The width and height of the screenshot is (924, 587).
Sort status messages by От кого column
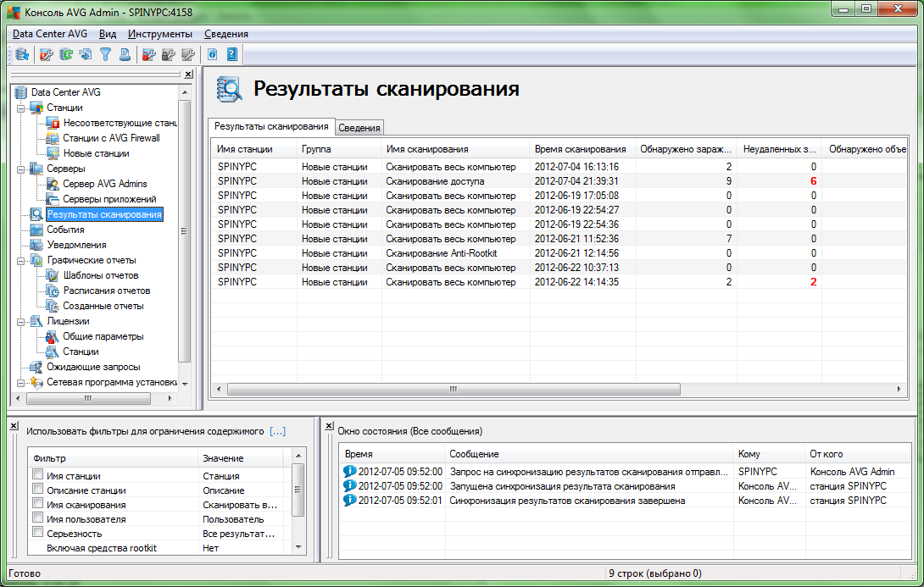coord(857,454)
